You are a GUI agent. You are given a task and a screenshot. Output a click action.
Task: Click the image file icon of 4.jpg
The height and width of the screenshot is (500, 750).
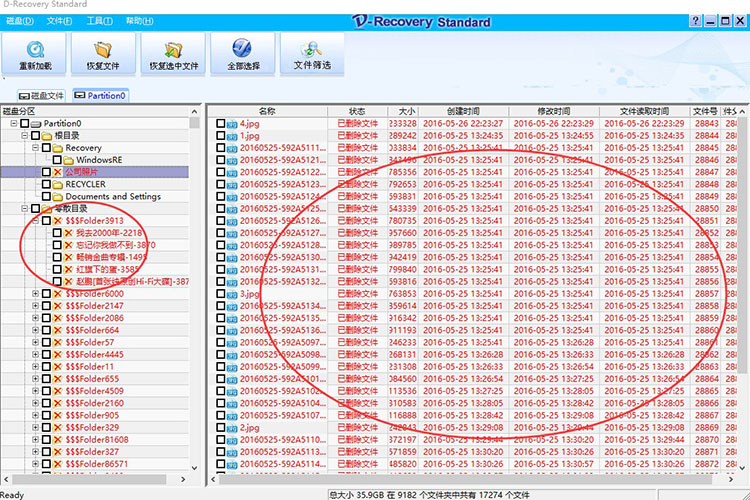(232, 124)
